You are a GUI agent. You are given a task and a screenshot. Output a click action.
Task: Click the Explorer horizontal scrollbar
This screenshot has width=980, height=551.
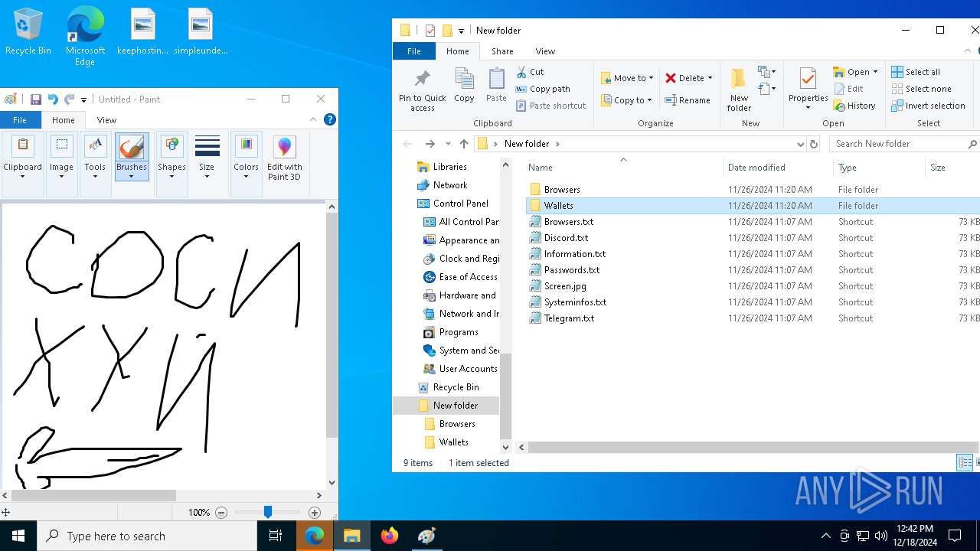click(x=753, y=447)
